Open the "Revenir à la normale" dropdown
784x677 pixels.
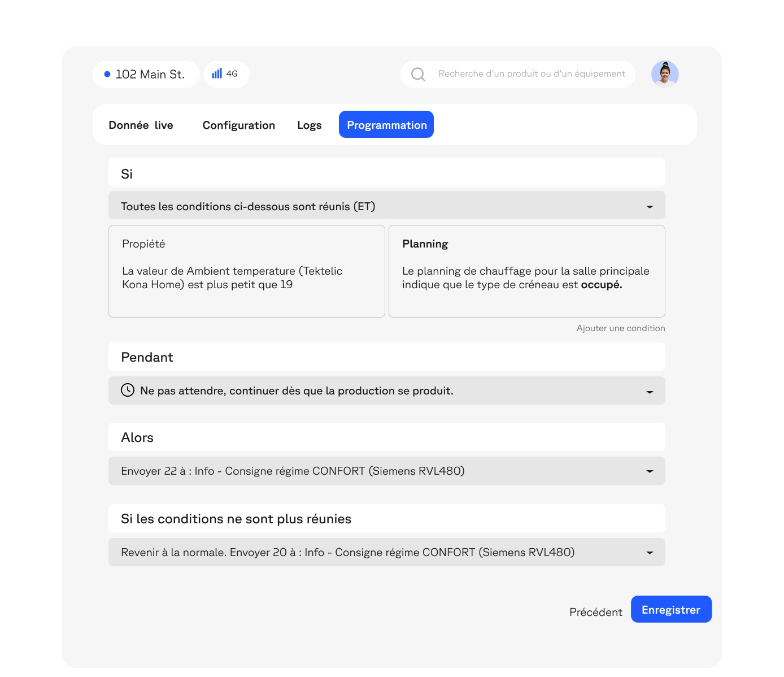point(650,553)
